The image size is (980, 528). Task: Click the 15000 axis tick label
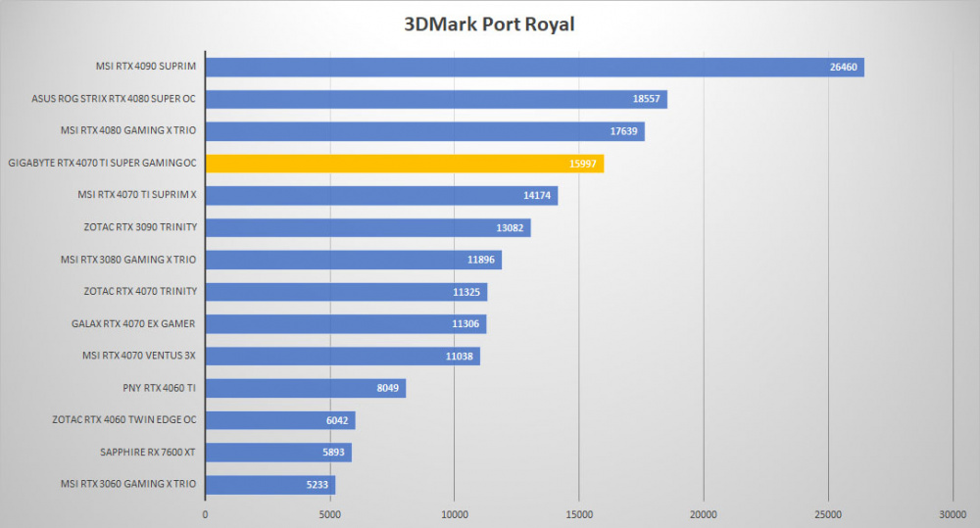pos(579,515)
